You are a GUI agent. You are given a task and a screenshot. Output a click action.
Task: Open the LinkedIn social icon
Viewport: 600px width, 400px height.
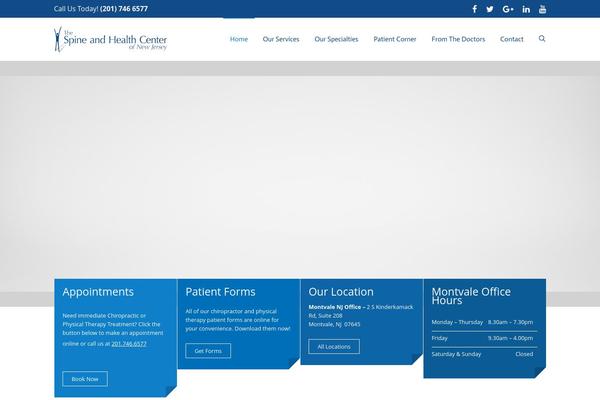526,9
